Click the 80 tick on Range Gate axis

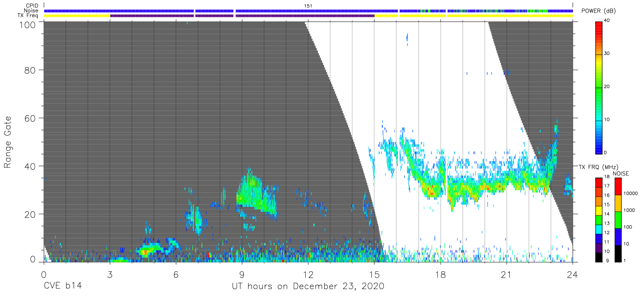click(30, 70)
